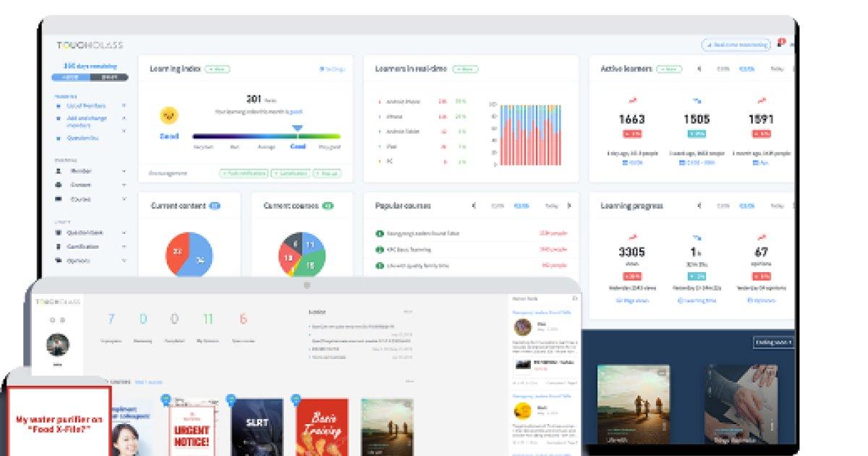This screenshot has width=868, height=456.
Task: Click the 1505 active learners figure
Action: (x=697, y=119)
